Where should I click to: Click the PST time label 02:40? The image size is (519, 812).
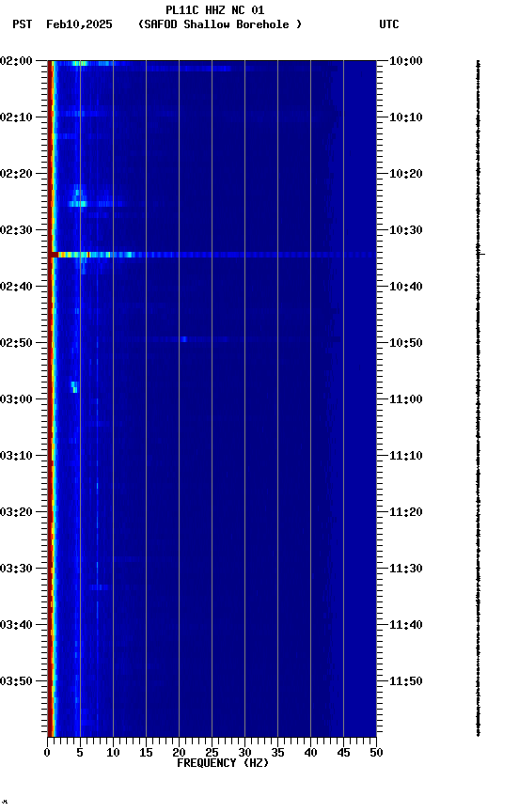tap(16, 287)
